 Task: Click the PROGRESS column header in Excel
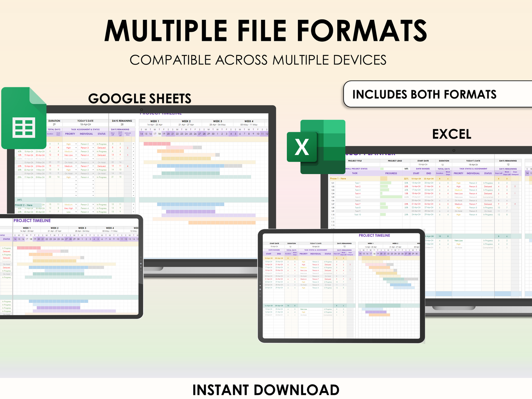pos(391,173)
